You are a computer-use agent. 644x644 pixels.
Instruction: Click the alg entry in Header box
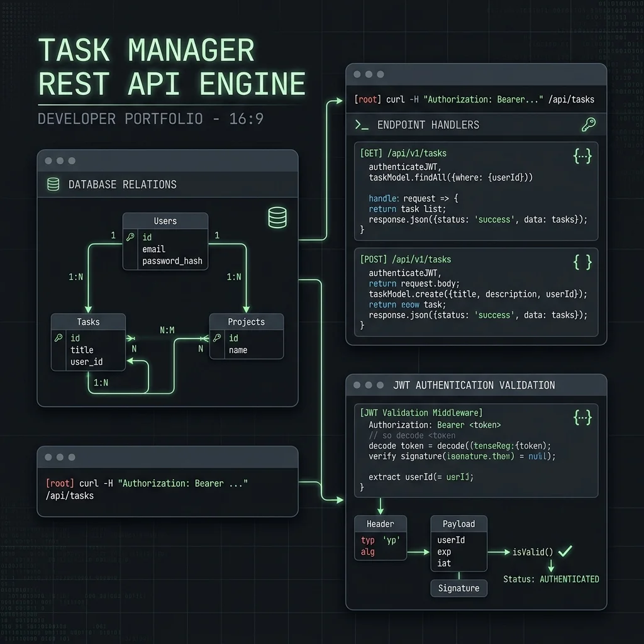[367, 552]
